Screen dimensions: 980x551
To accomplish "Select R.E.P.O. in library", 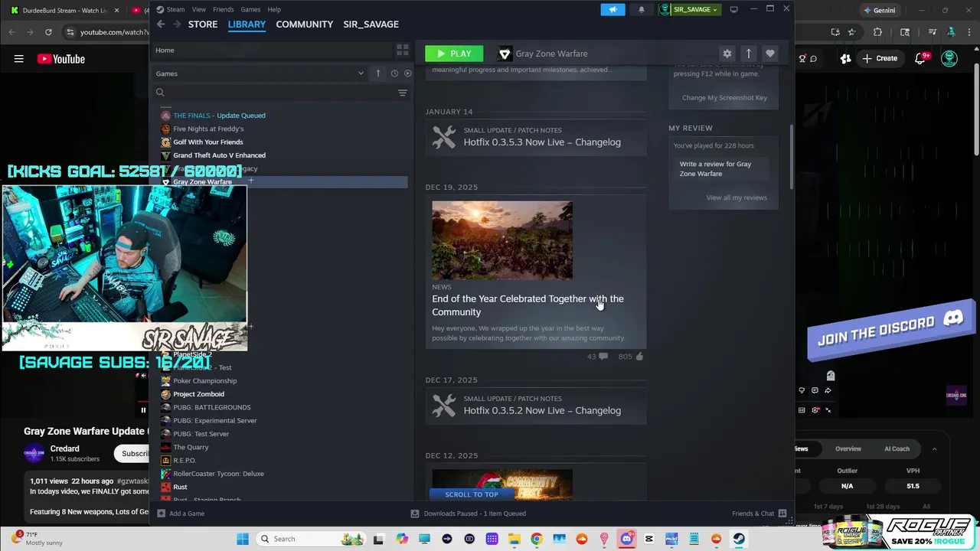I will pyautogui.click(x=185, y=460).
